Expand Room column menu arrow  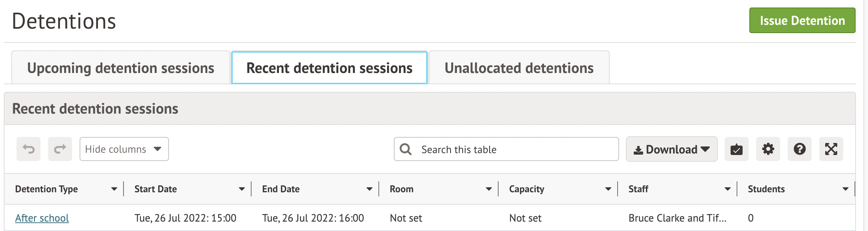(489, 189)
